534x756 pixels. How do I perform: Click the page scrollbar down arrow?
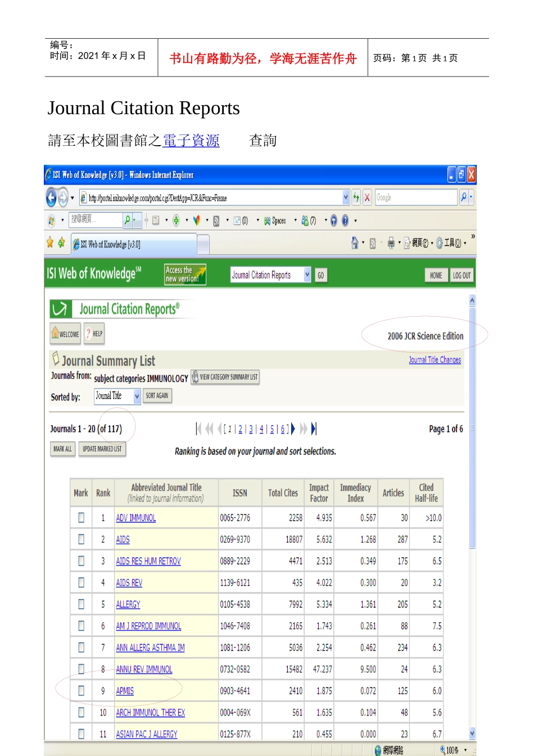pyautogui.click(x=472, y=733)
